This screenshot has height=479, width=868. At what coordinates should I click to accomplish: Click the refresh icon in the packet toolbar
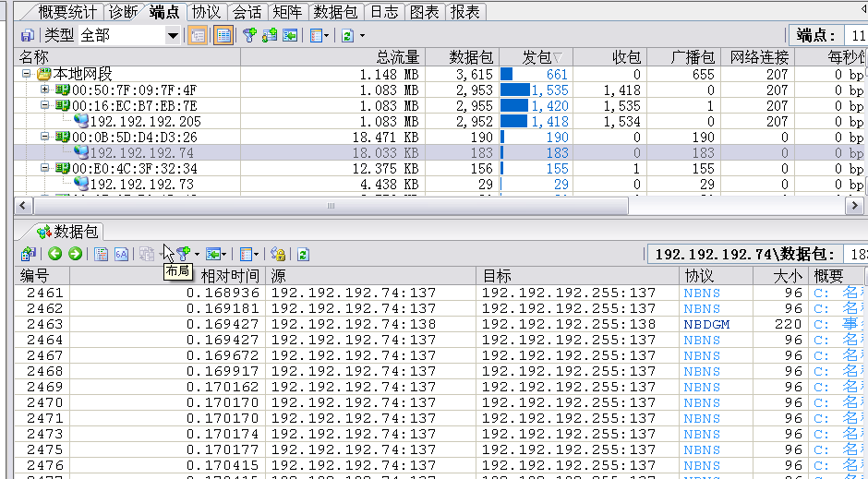(302, 254)
